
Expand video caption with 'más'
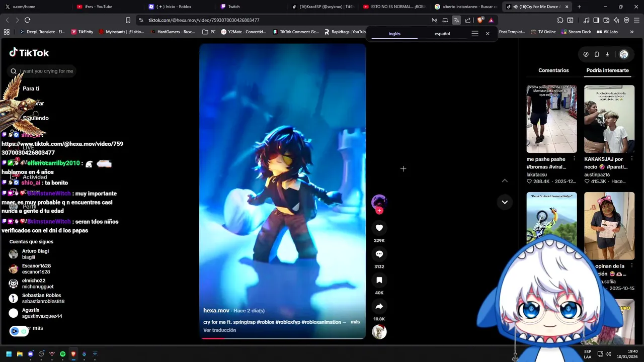point(355,322)
